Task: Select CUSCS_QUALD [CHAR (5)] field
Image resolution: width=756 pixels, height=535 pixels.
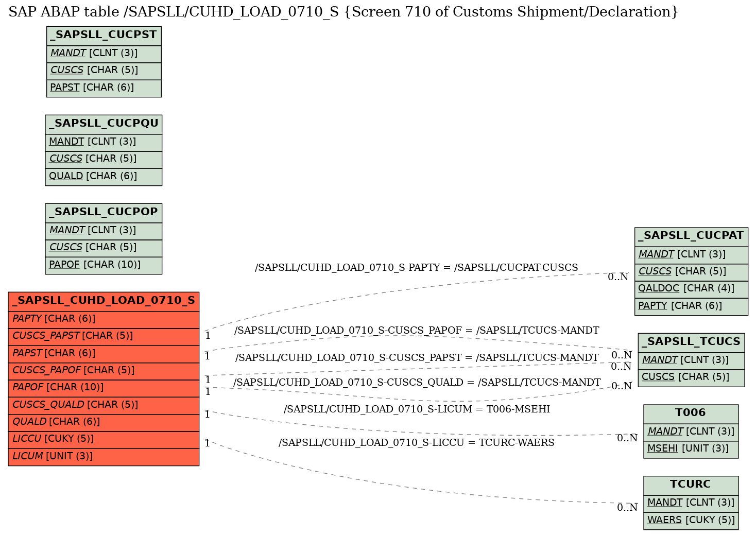Action: pyautogui.click(x=104, y=405)
